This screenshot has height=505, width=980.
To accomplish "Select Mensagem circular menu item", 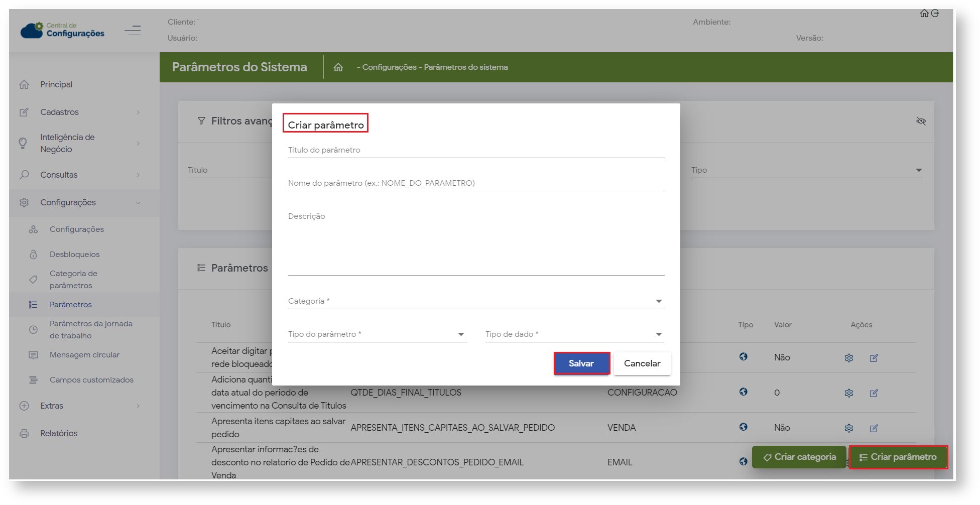I will [x=84, y=355].
